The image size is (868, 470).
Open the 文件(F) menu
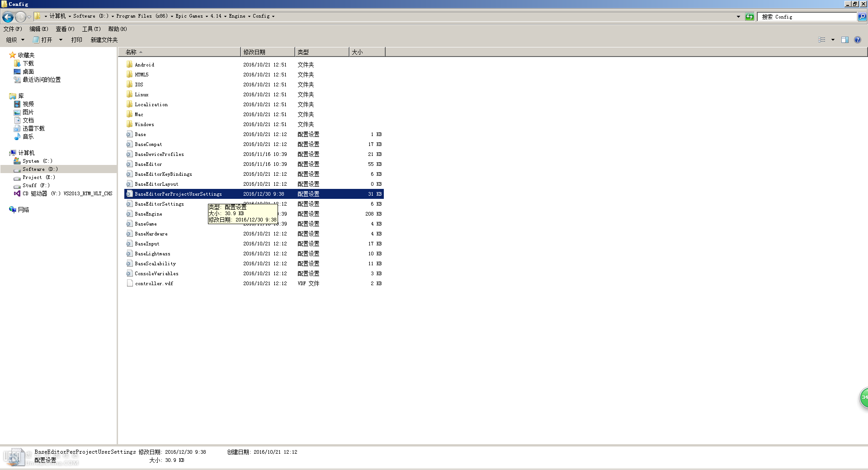pos(13,29)
